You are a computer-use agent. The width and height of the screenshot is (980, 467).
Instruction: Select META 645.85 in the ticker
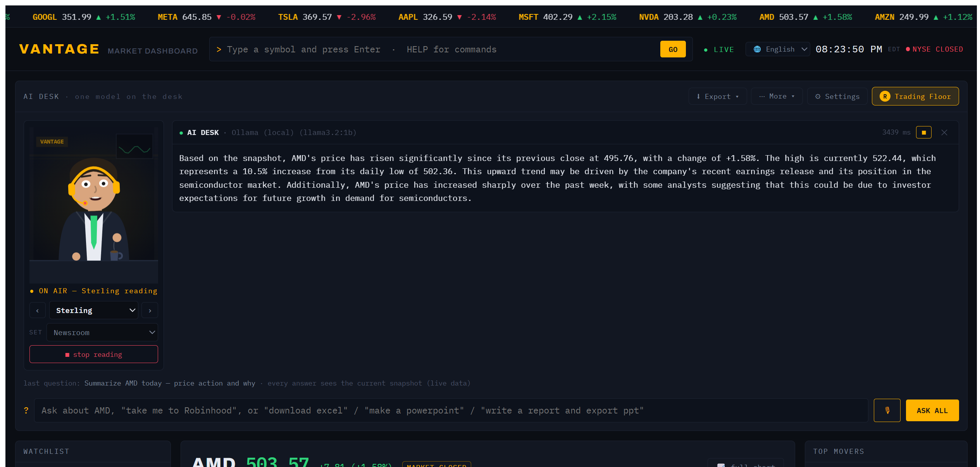pyautogui.click(x=207, y=17)
